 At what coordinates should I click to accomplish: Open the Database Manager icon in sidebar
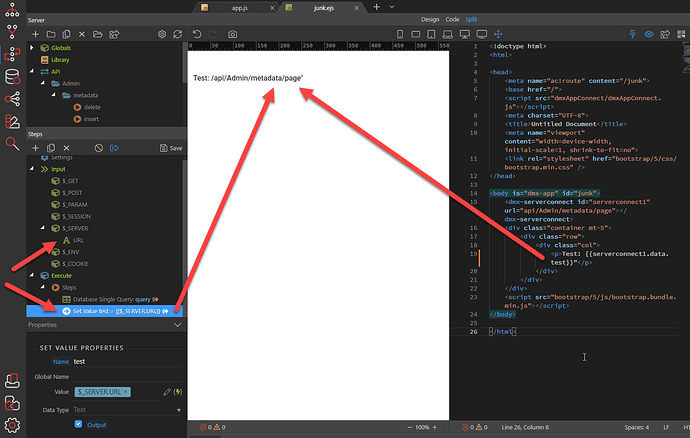tap(12, 77)
